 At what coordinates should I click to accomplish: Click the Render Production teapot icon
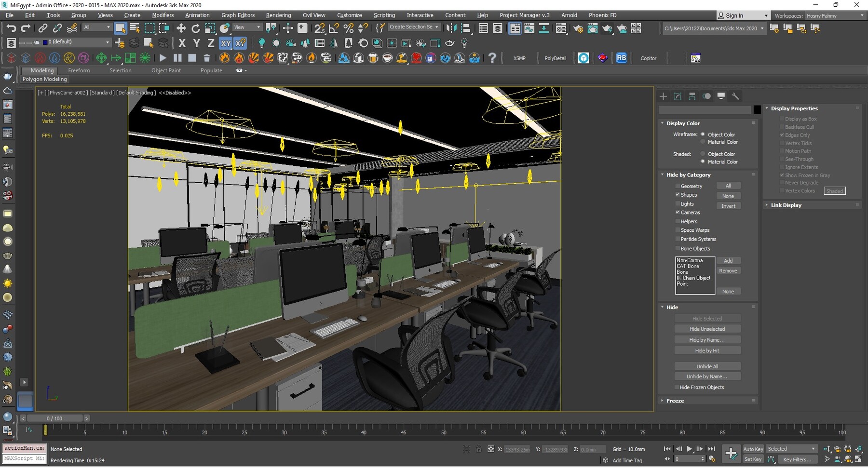click(607, 28)
